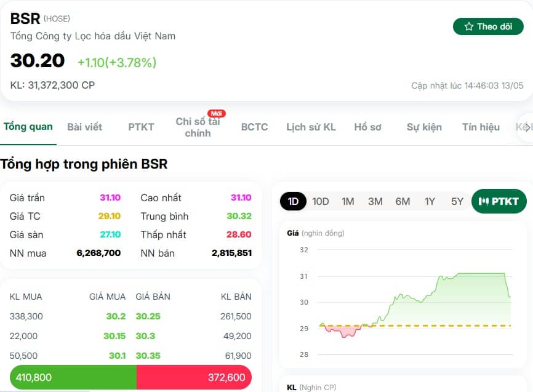Click the candlestick icon in PTKT button
The height and width of the screenshot is (392, 533).
pyautogui.click(x=483, y=202)
